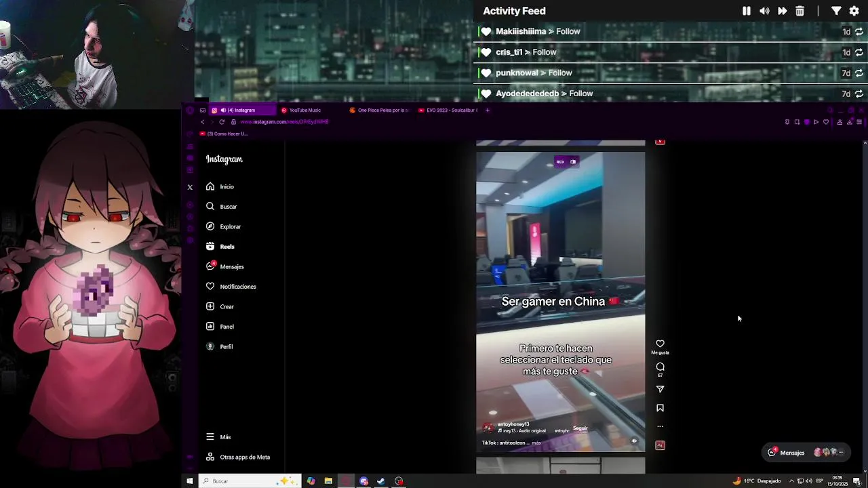Switch to the EVO 2023 Soulcalibur tab
The width and height of the screenshot is (868, 488).
point(448,110)
